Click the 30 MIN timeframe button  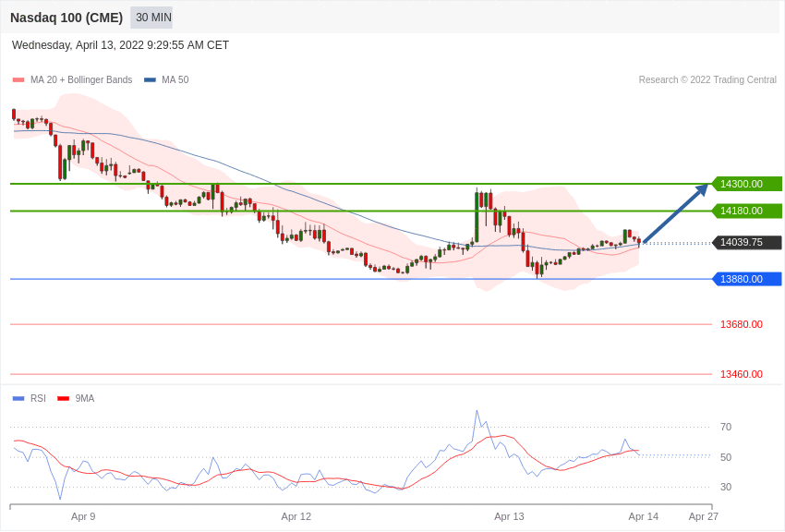pos(151,18)
